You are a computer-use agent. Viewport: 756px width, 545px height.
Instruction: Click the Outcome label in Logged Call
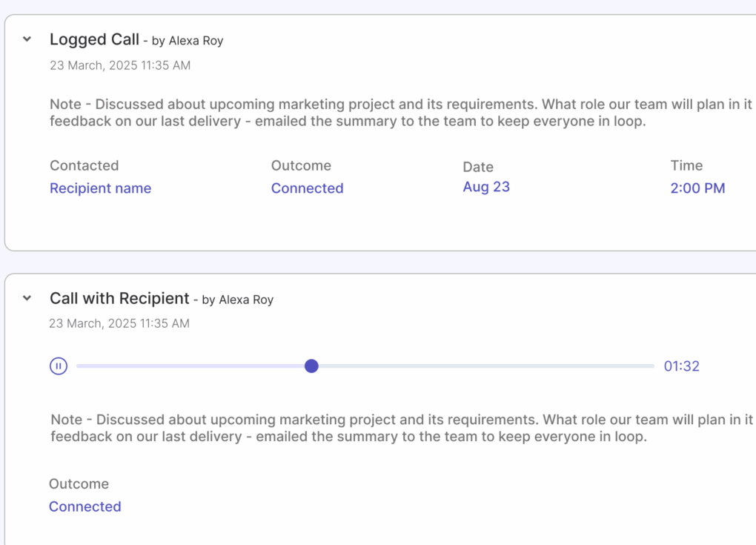[x=301, y=165]
